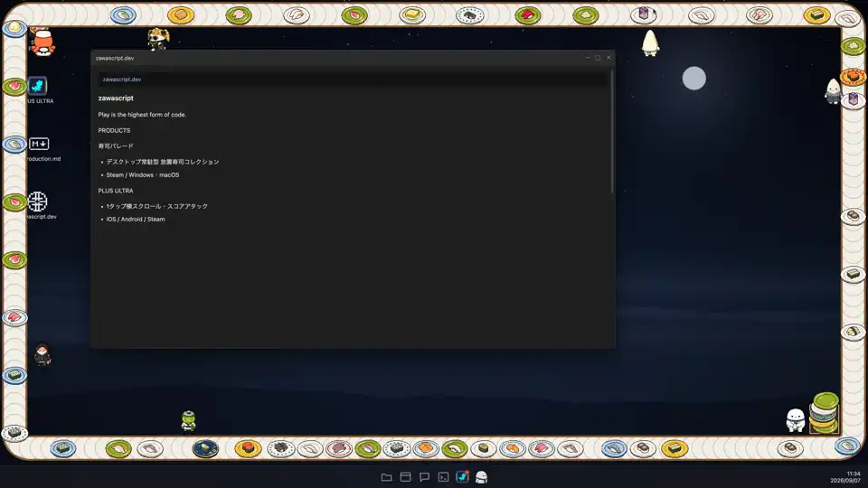Minimize the zawascript.dev window
Screen dimensions: 868x488
(x=588, y=58)
